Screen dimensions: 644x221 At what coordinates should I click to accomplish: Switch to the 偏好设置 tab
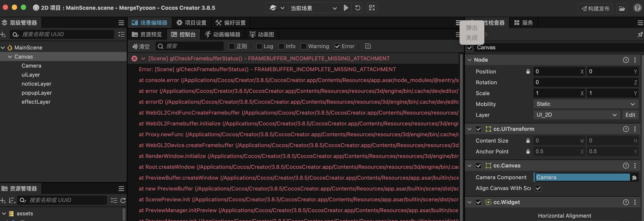point(230,23)
